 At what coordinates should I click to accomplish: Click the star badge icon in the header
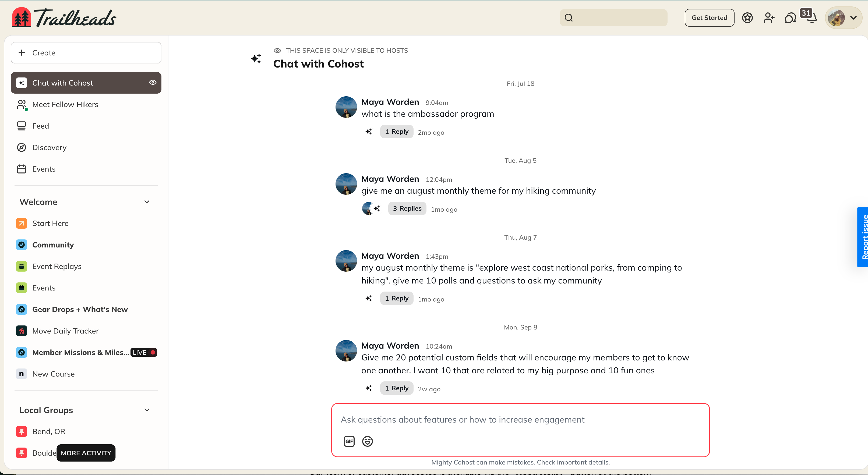click(x=747, y=17)
